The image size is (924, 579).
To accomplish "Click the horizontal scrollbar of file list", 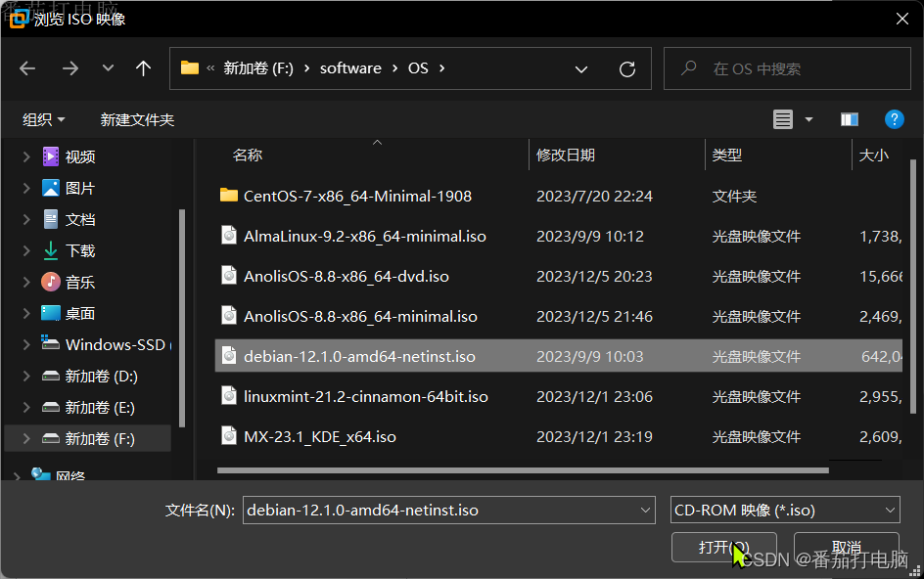I will [x=523, y=470].
